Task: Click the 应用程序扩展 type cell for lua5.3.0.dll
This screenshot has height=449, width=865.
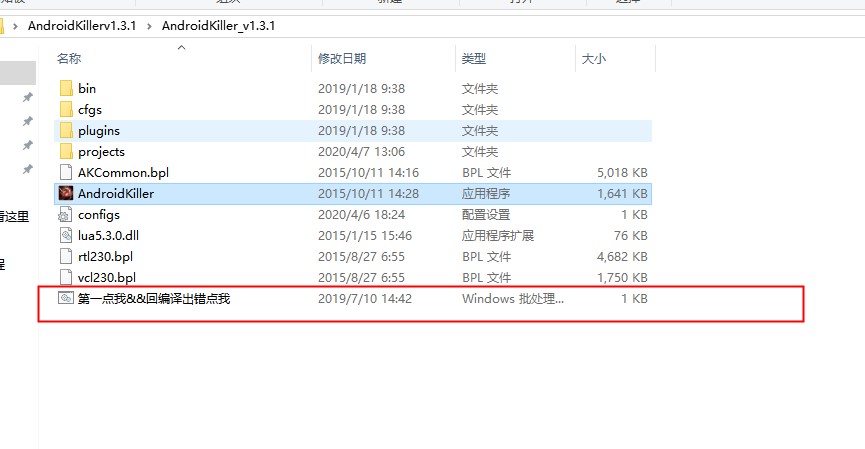Action: (x=498, y=236)
